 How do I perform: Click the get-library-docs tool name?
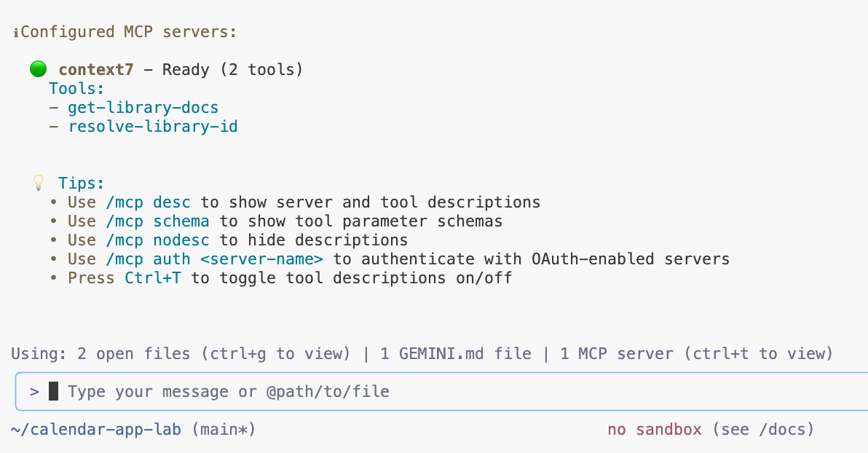click(143, 108)
